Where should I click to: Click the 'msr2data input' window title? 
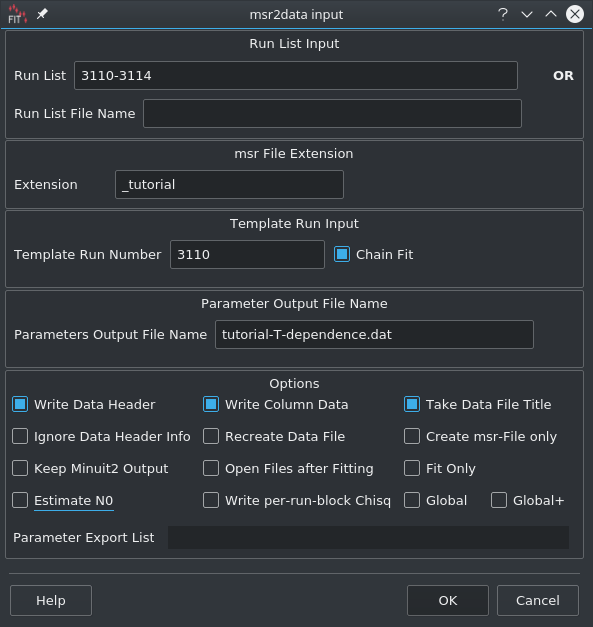click(296, 14)
